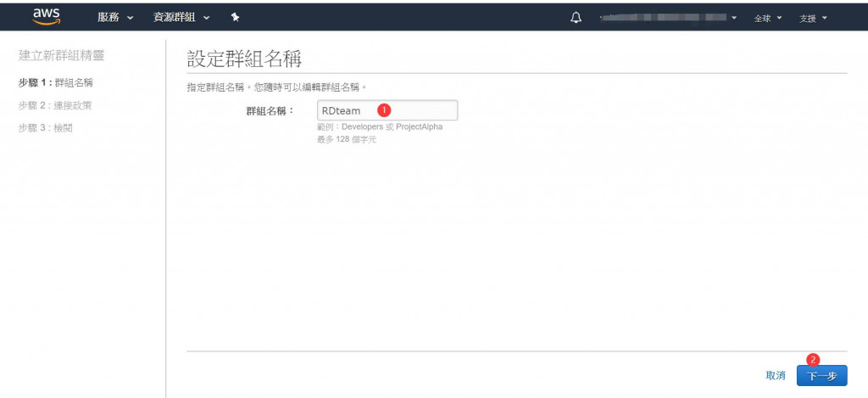868x398 pixels.
Task: Click the 指定群組名稱 description text
Action: pos(277,87)
